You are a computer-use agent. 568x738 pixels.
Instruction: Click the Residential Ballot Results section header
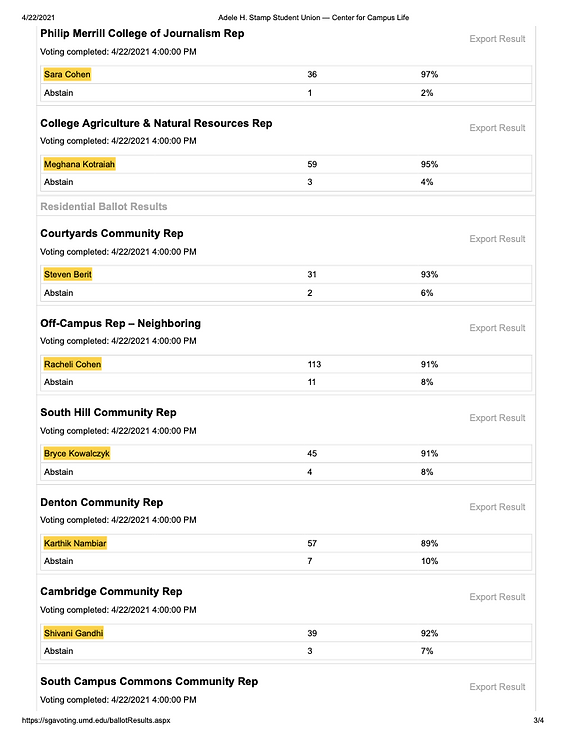[104, 207]
